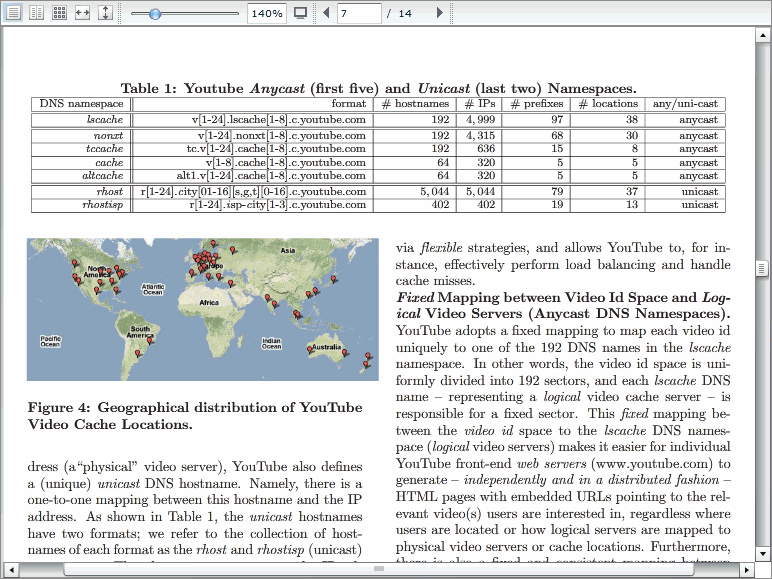Viewport: 772px width, 579px height.
Task: Click the '4,315' IPs value
Action: coord(481,135)
